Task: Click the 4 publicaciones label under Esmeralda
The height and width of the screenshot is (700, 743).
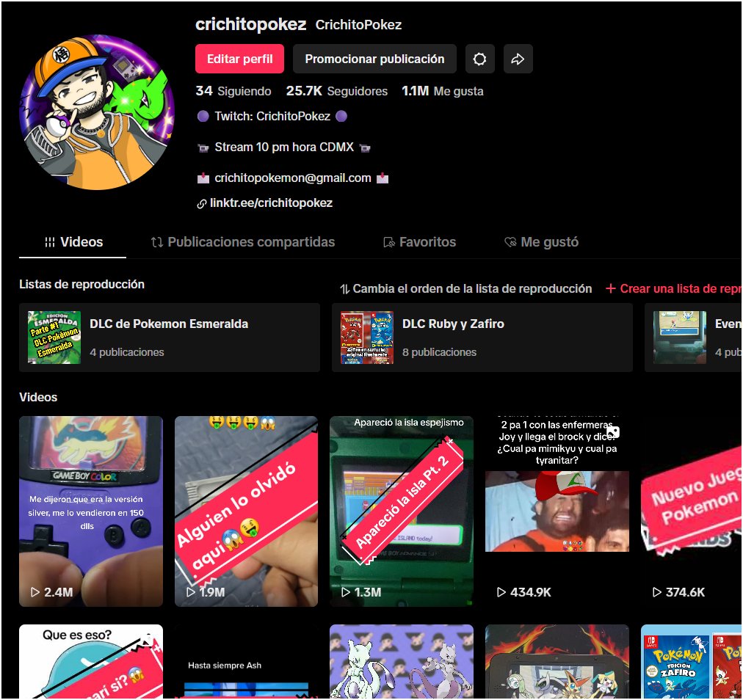Action: [127, 352]
